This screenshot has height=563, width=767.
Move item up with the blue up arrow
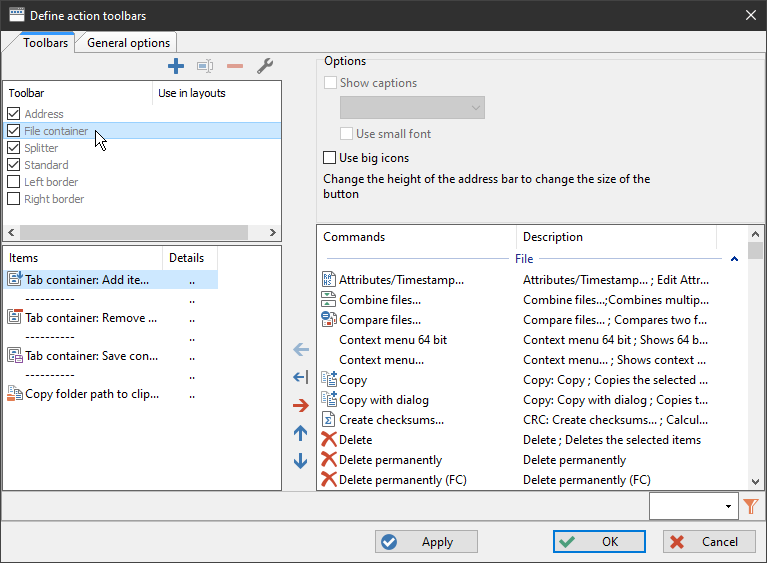(x=300, y=433)
